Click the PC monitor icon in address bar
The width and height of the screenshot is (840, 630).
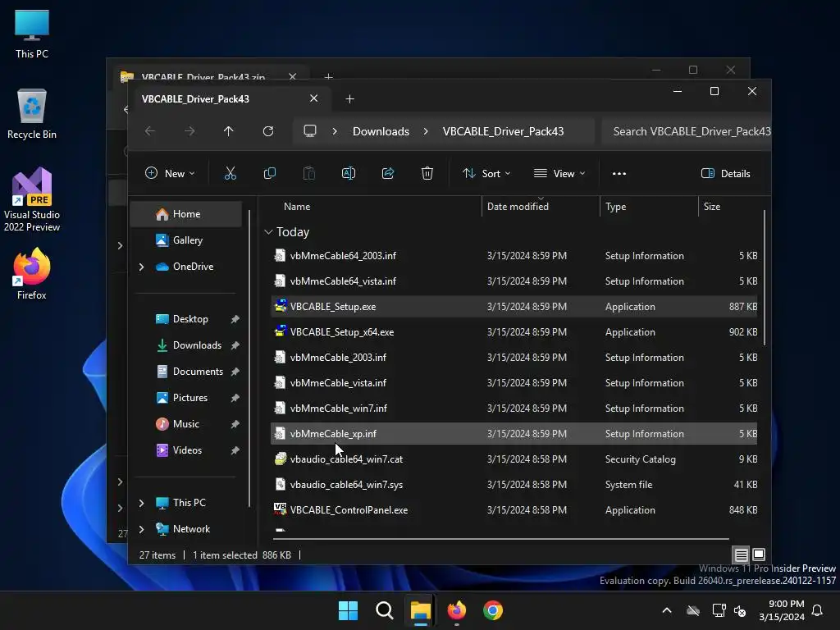pyautogui.click(x=310, y=131)
